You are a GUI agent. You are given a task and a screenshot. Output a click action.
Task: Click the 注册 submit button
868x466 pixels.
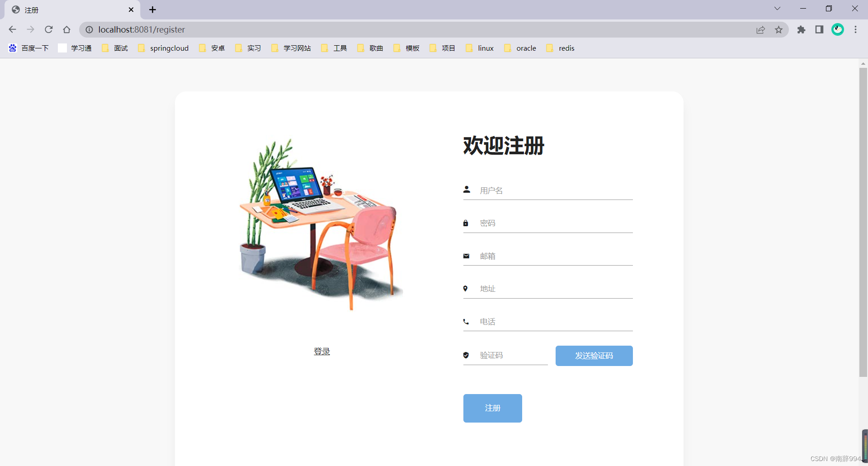click(493, 408)
